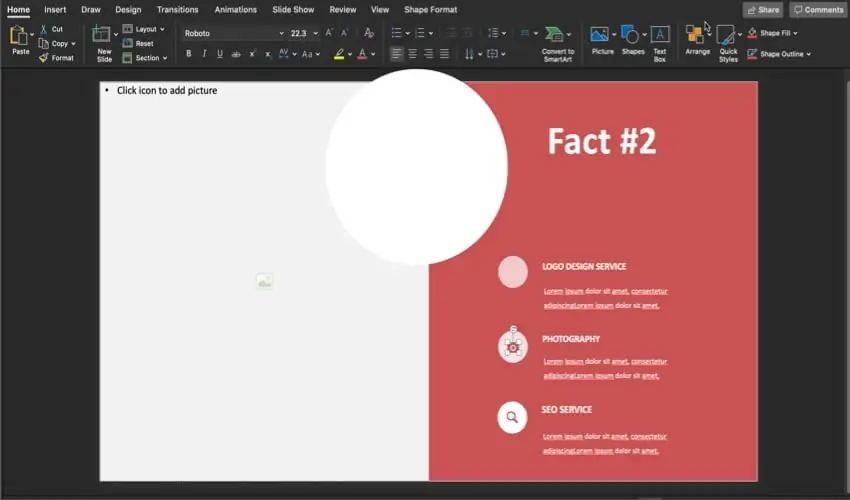
Task: Click the Share button
Action: (x=763, y=10)
